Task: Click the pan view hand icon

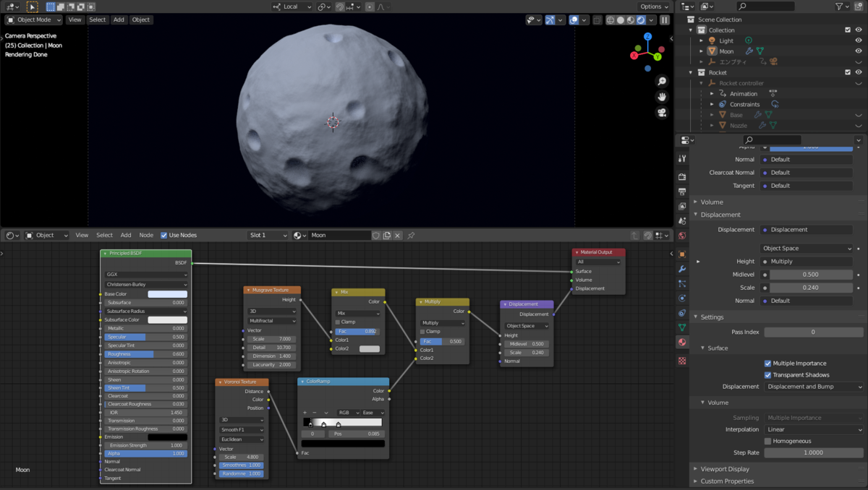Action: 661,97
